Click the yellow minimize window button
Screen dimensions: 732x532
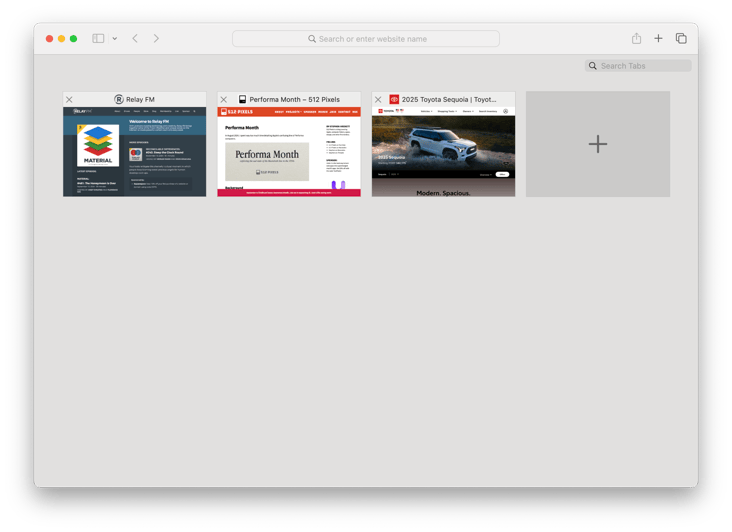tap(61, 39)
